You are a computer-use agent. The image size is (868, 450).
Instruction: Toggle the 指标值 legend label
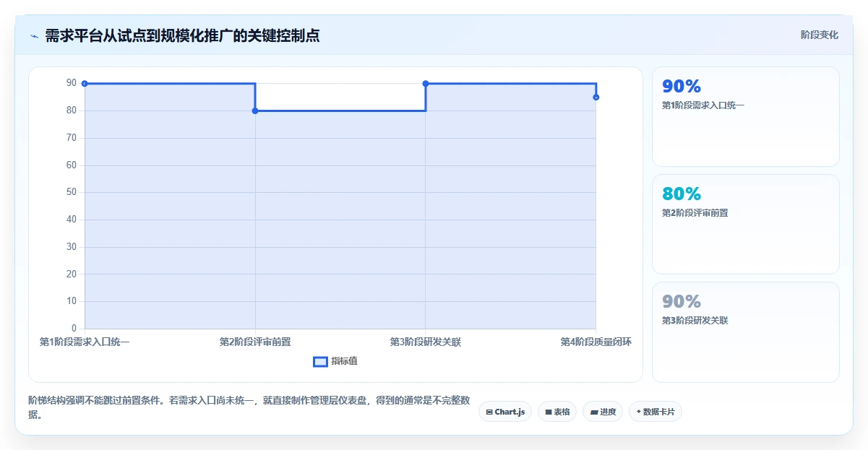tap(344, 361)
